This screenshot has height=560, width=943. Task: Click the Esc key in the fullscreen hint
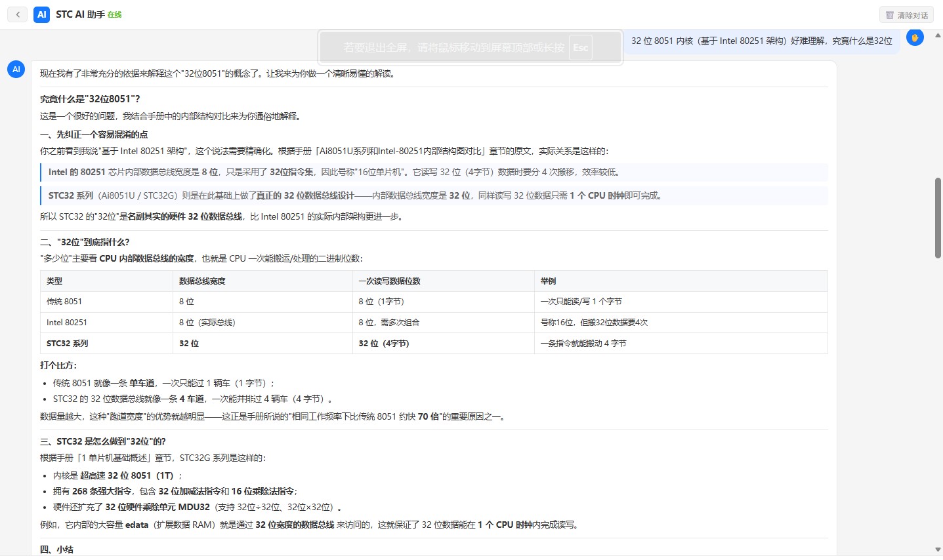581,47
